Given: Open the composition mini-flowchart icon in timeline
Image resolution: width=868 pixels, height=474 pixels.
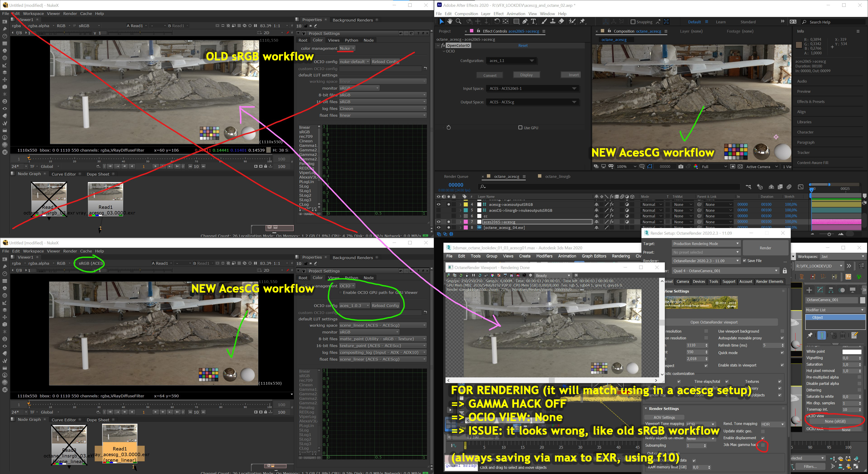Looking at the screenshot, I should [x=748, y=187].
